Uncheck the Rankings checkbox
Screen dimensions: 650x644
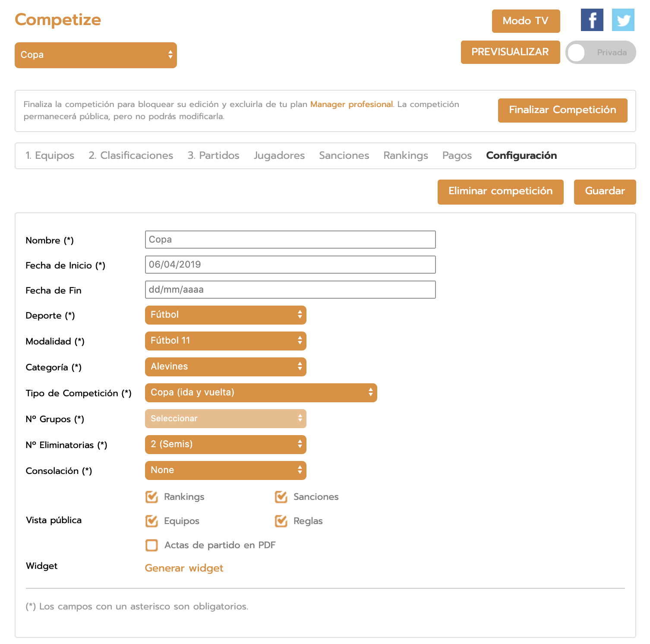151,497
